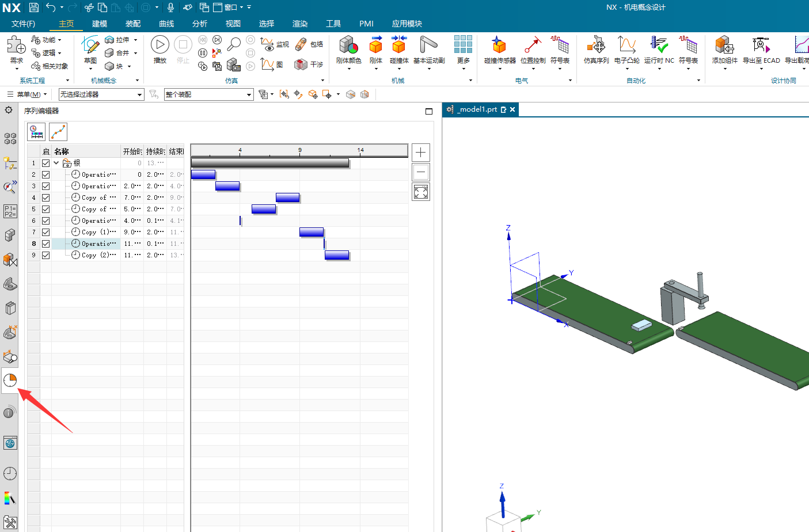This screenshot has width=809, height=532.
Task: Click the zoom-out minus button beside Gantt chart
Action: pos(421,172)
